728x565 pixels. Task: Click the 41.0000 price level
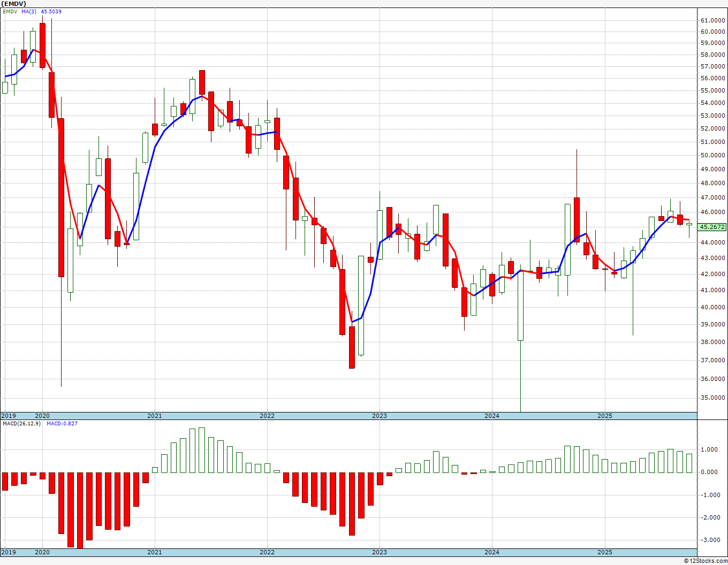point(713,290)
